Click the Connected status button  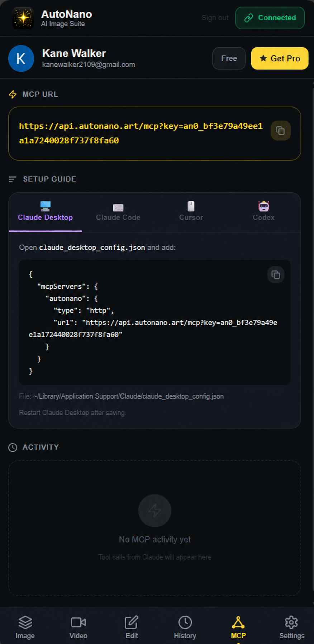pyautogui.click(x=270, y=18)
